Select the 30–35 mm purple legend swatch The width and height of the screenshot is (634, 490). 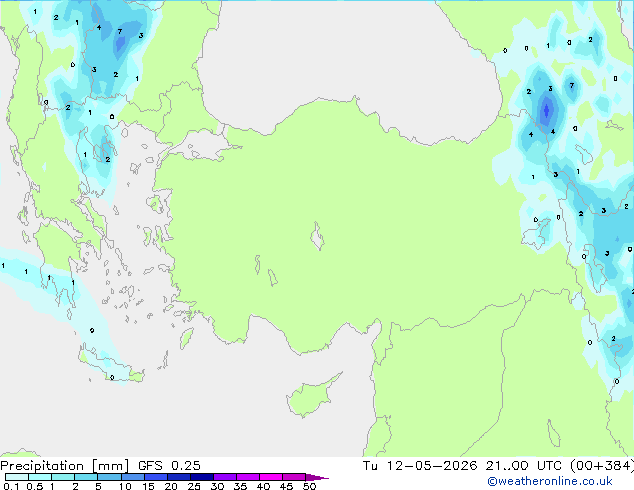(225, 477)
